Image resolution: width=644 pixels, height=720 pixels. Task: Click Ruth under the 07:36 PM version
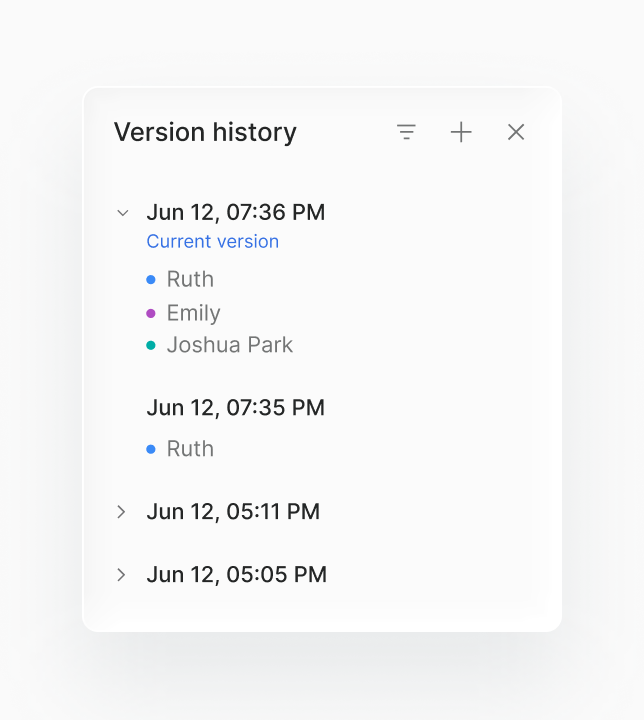pyautogui.click(x=190, y=279)
